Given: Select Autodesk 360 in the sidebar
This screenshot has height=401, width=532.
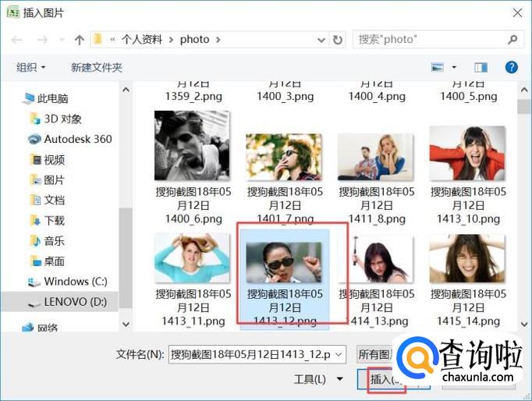Looking at the screenshot, I should pos(77,139).
